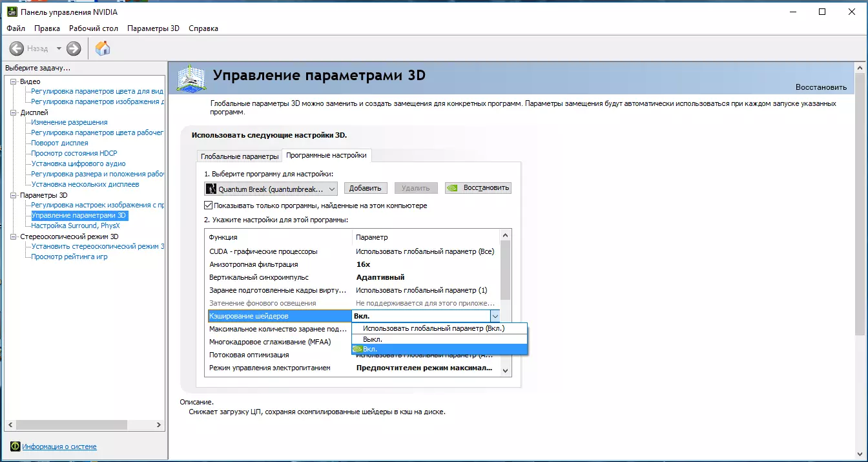
Task: Click Параметр column header
Action: (x=426, y=237)
